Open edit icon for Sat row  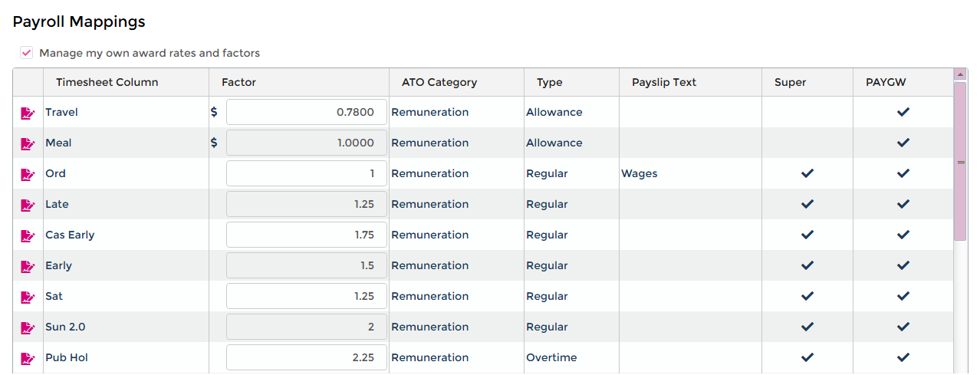(x=28, y=297)
